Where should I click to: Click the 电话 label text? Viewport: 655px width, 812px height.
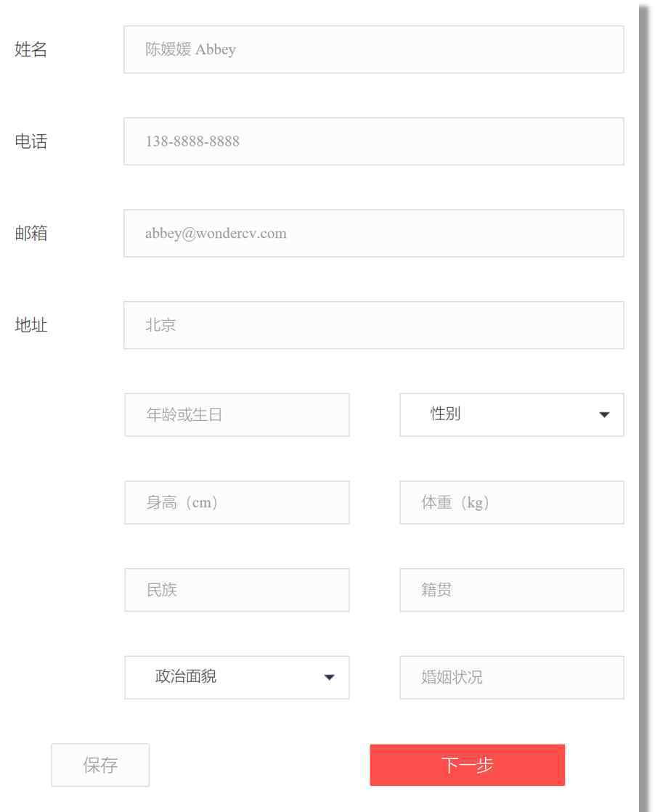point(31,142)
